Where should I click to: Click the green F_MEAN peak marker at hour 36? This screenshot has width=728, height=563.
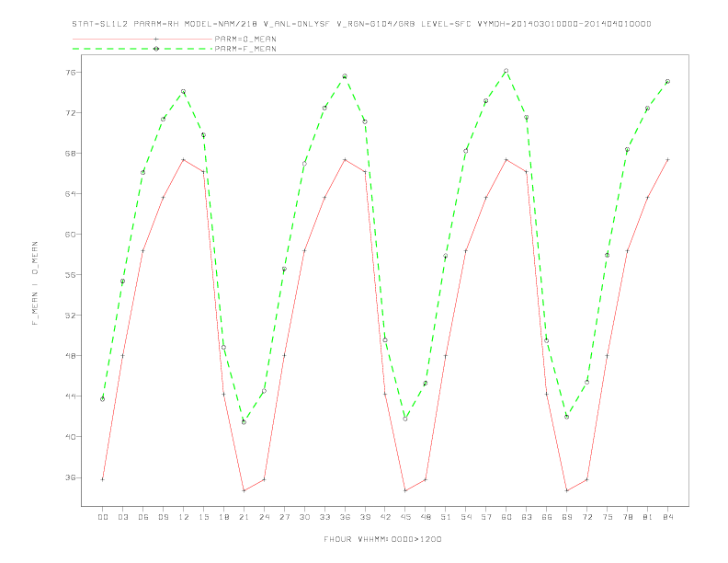[x=345, y=76]
